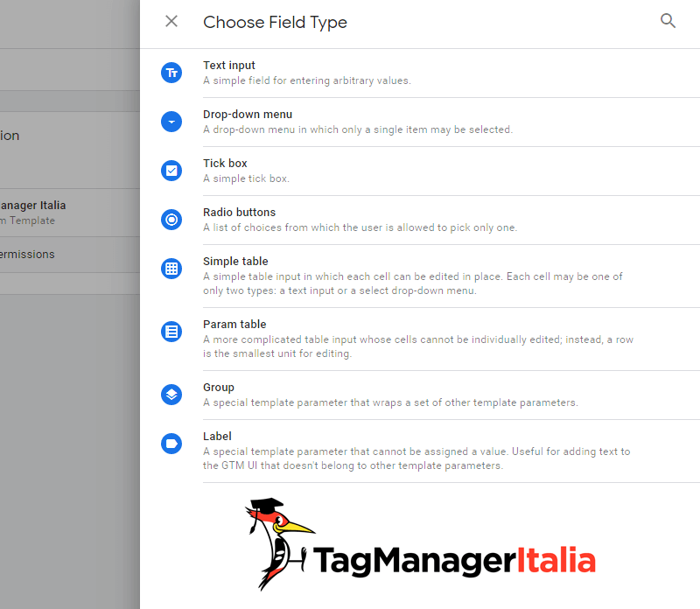This screenshot has width=700, height=609.
Task: Close the Choose Field Type panel
Action: [x=171, y=21]
